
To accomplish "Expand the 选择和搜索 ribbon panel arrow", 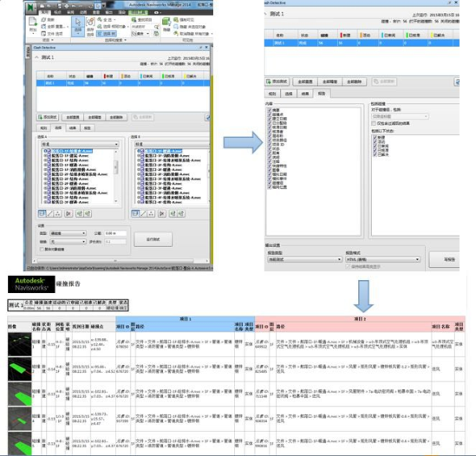I will click(x=126, y=40).
